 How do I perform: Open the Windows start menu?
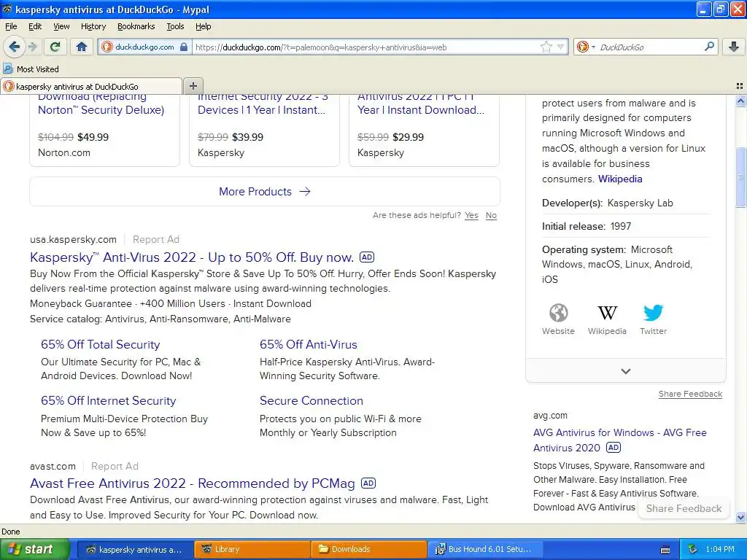(34, 549)
